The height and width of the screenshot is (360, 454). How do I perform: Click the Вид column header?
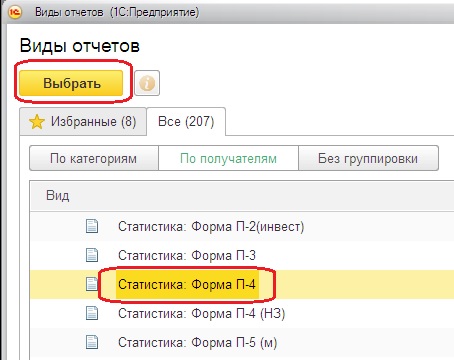[58, 196]
